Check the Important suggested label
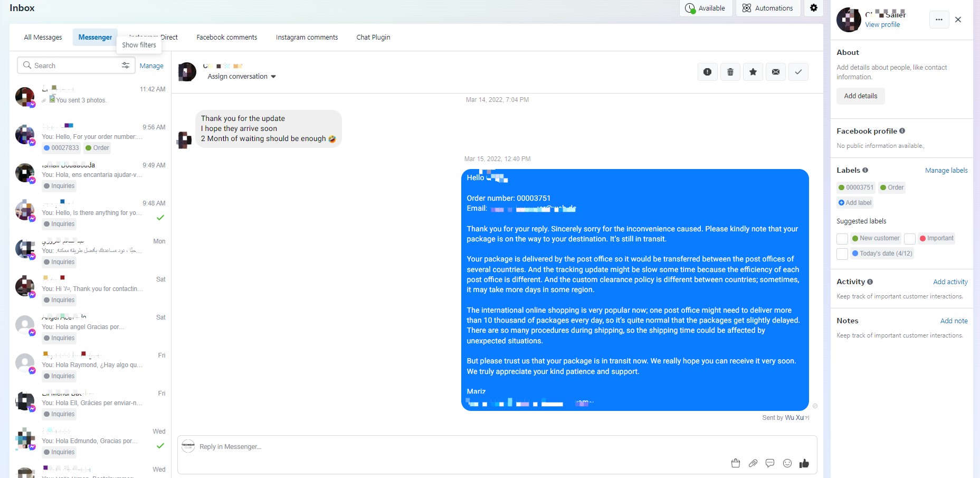Viewport: 980px width, 478px height. tap(910, 239)
